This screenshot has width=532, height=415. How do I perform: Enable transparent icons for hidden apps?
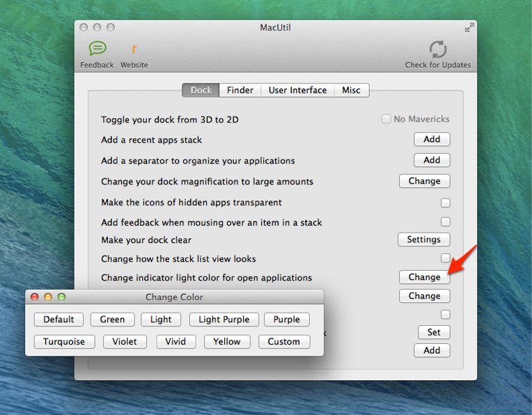(446, 203)
